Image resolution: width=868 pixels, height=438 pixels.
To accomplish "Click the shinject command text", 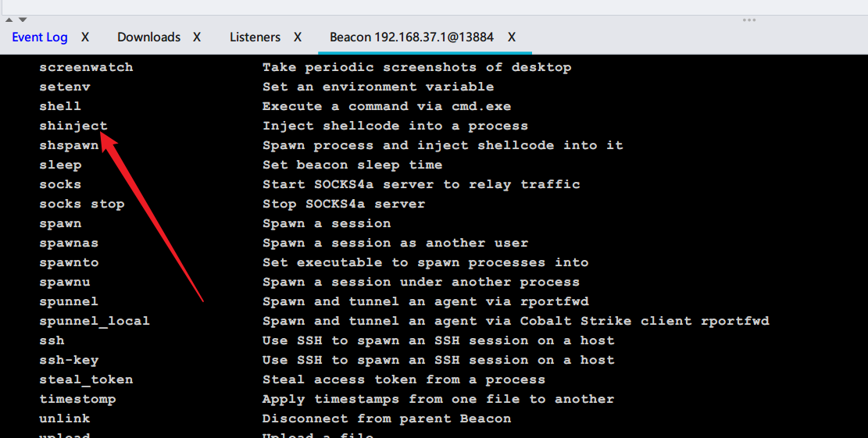I will tap(73, 126).
